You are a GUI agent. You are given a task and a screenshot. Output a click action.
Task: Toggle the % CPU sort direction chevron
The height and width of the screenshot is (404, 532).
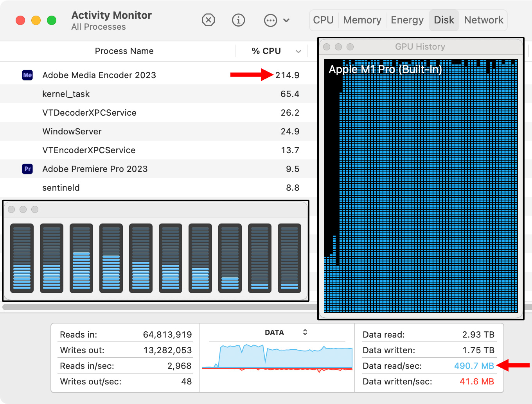click(298, 52)
